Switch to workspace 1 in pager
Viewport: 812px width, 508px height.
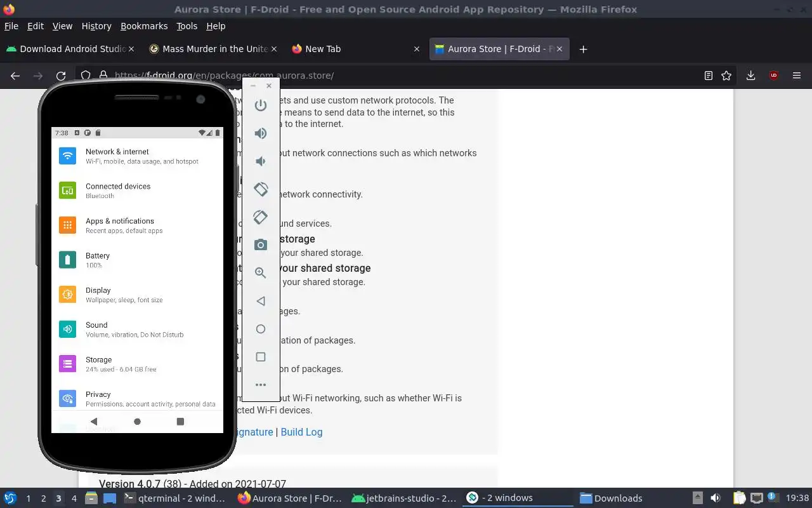click(28, 498)
